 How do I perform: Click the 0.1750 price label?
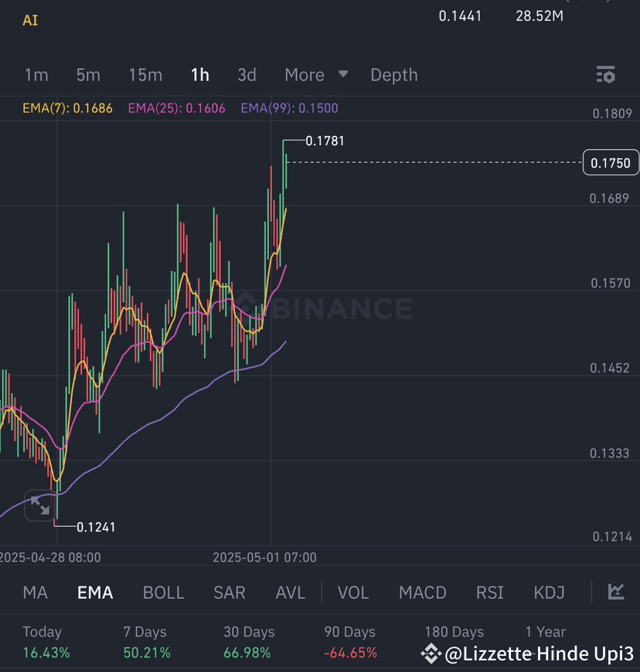point(610,163)
